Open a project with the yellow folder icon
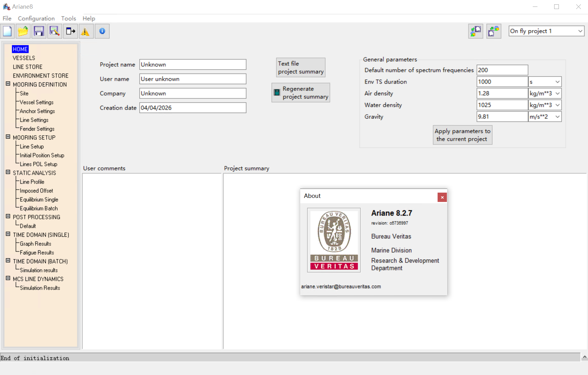Viewport: 588px width, 375px height. click(23, 31)
